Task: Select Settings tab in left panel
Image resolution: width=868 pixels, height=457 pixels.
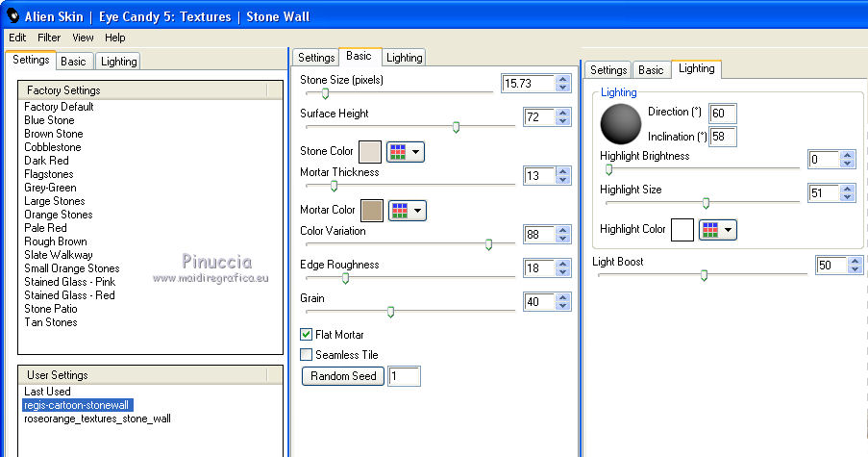Action: click(x=31, y=60)
